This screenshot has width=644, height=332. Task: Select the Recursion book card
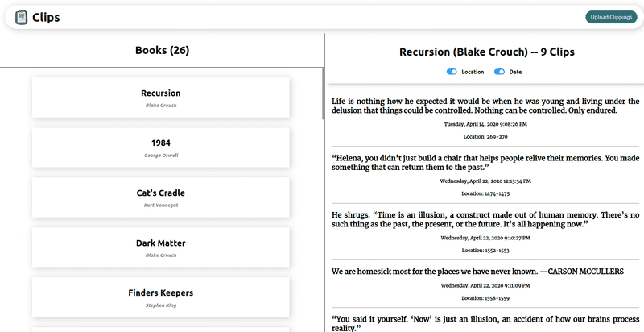(x=160, y=98)
